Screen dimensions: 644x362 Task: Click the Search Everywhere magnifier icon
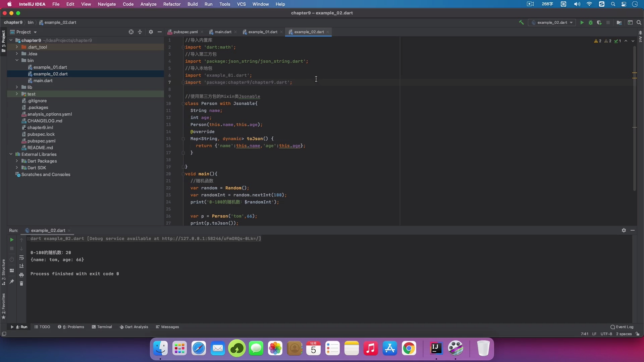coord(639,22)
